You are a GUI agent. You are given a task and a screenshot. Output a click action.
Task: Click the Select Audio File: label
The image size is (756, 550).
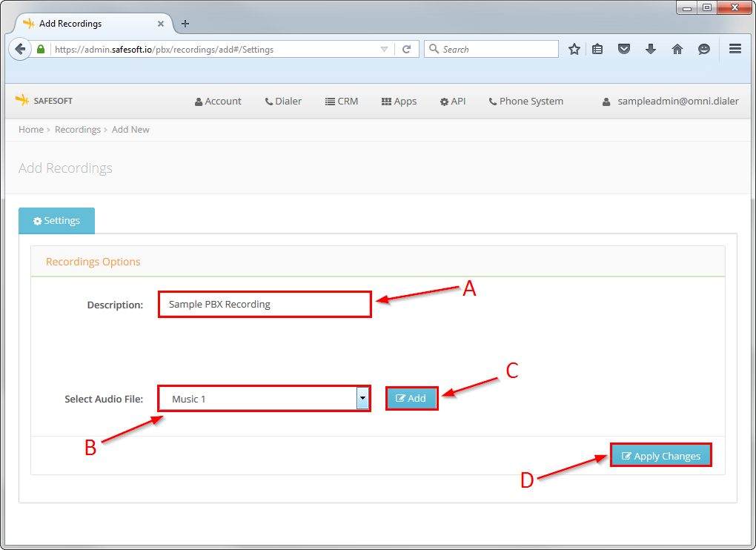click(x=104, y=399)
